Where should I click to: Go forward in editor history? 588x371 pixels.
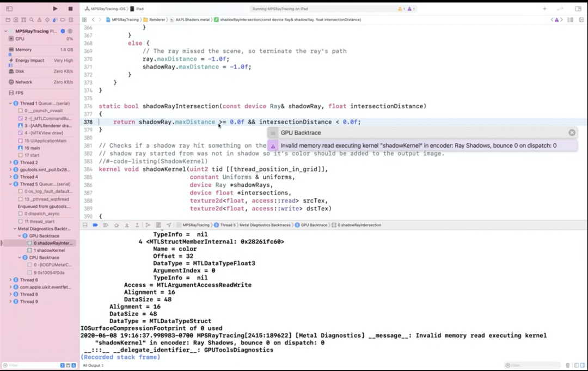(x=100, y=20)
